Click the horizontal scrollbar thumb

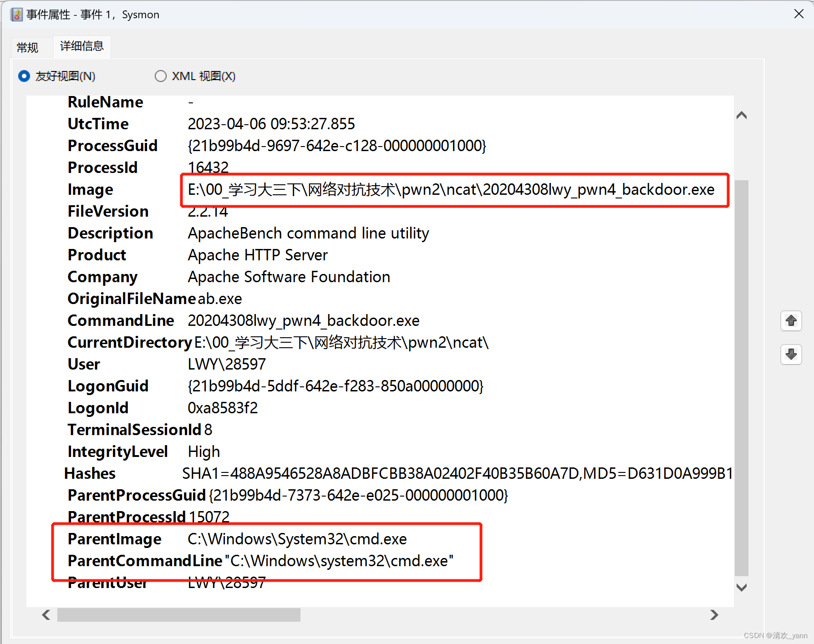click(179, 615)
